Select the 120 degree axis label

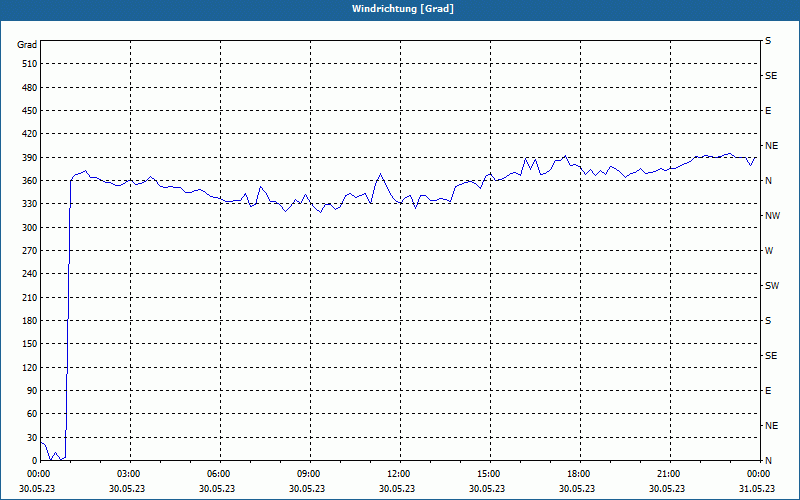[x=30, y=367]
